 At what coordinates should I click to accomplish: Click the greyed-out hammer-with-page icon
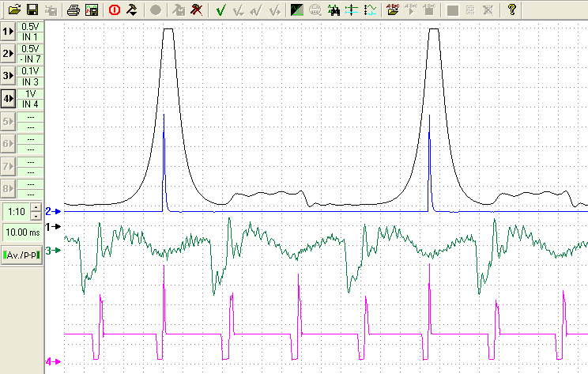coord(179,9)
